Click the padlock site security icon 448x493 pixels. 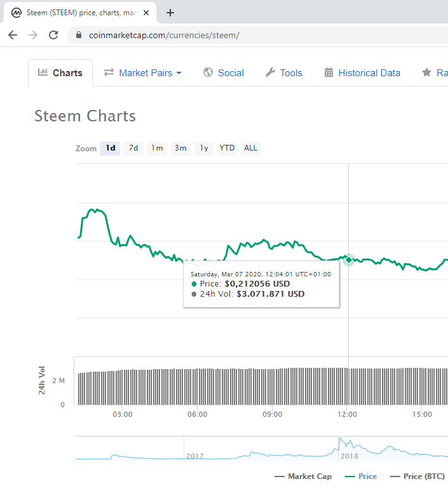pos(79,35)
